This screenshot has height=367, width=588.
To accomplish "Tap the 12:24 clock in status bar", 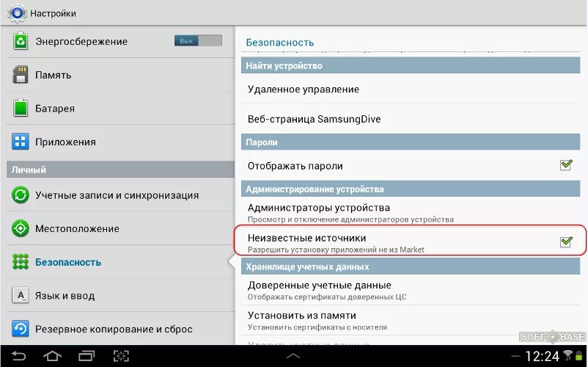I will [x=542, y=356].
